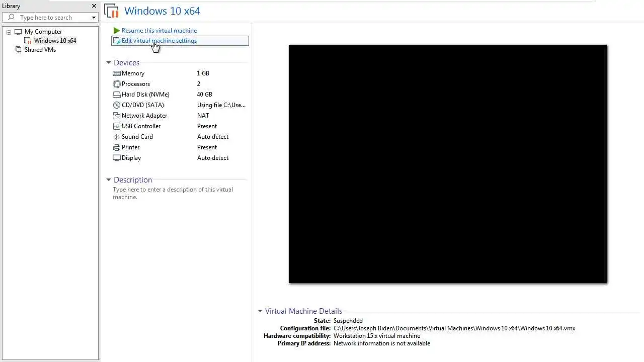Select My Computer in the library

tap(43, 32)
